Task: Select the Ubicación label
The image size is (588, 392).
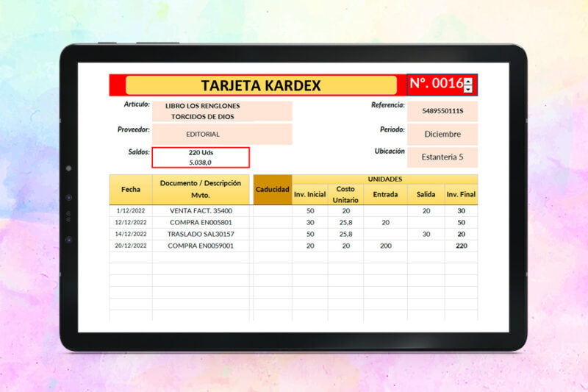Action: tap(390, 151)
